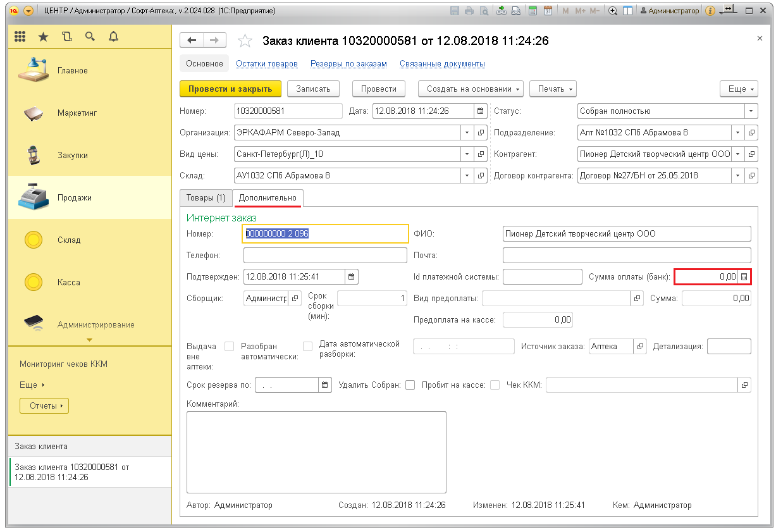The image size is (776, 532).
Task: Expand the Вид цены dropdown
Action: pyautogui.click(x=467, y=154)
